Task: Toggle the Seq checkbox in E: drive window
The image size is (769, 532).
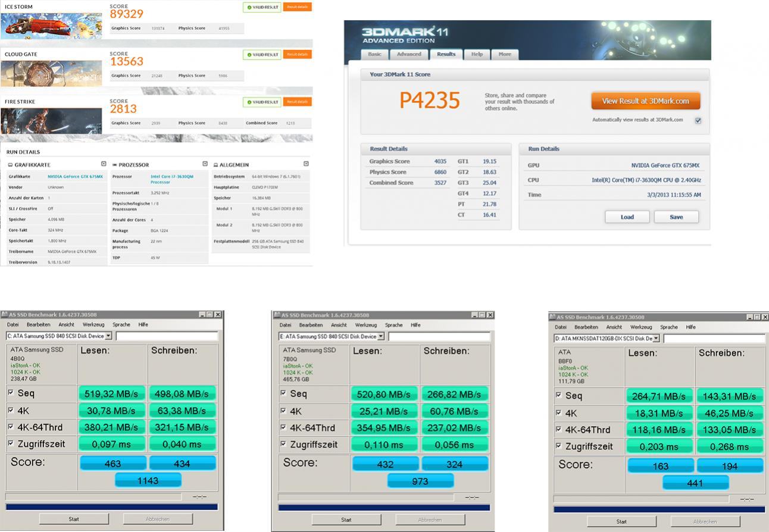Action: [x=283, y=393]
